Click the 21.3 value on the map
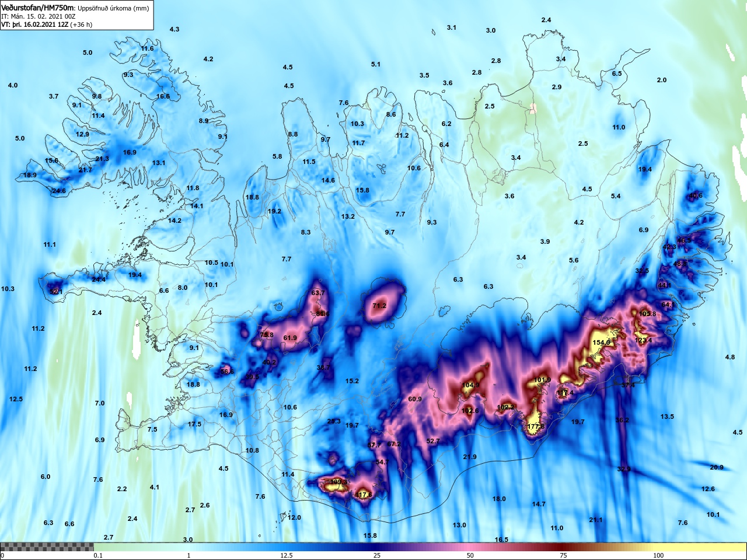Image resolution: width=747 pixels, height=560 pixels. coord(102,159)
